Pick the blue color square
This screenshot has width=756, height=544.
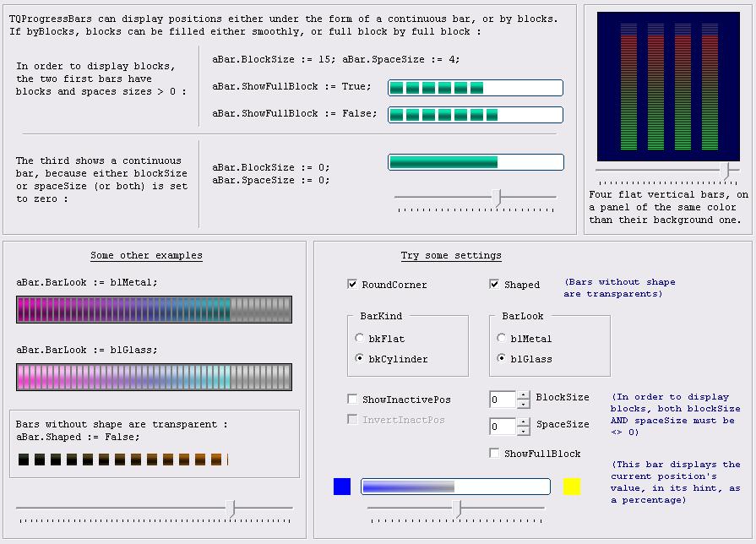tap(342, 487)
